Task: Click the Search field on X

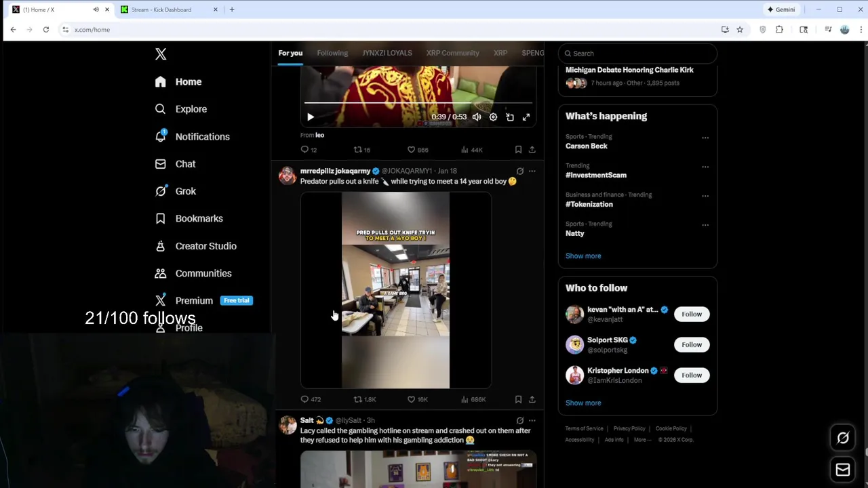Action: 637,54
